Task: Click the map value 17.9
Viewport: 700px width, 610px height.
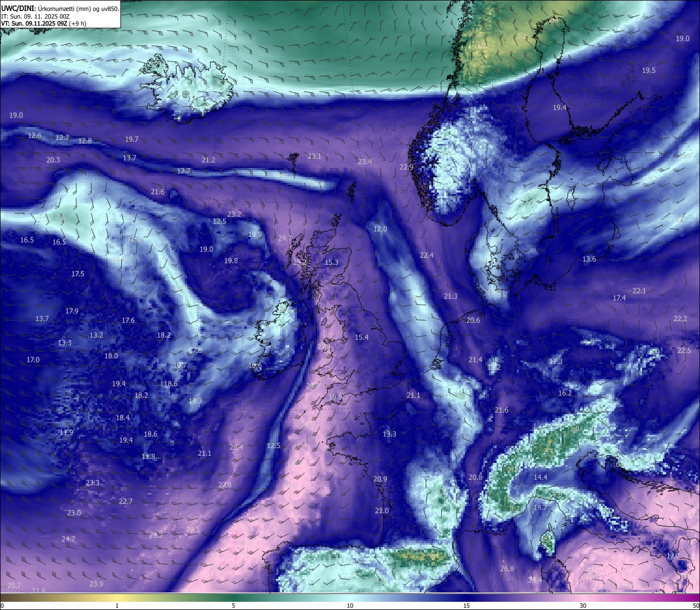Action: pos(72,311)
